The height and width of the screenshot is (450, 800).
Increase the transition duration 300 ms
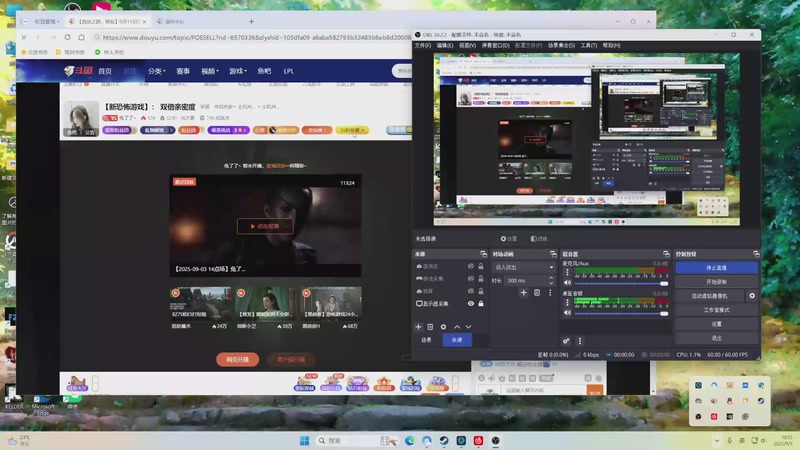tap(551, 278)
